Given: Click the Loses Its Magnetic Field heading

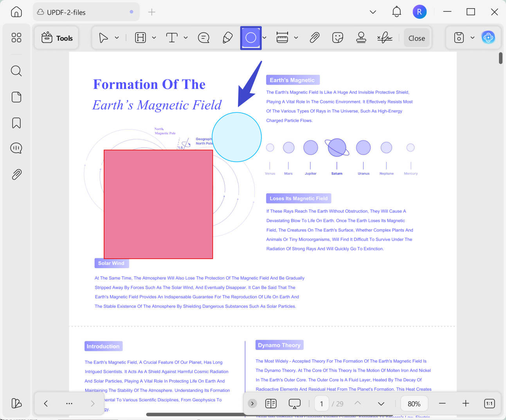Looking at the screenshot, I should point(299,198).
